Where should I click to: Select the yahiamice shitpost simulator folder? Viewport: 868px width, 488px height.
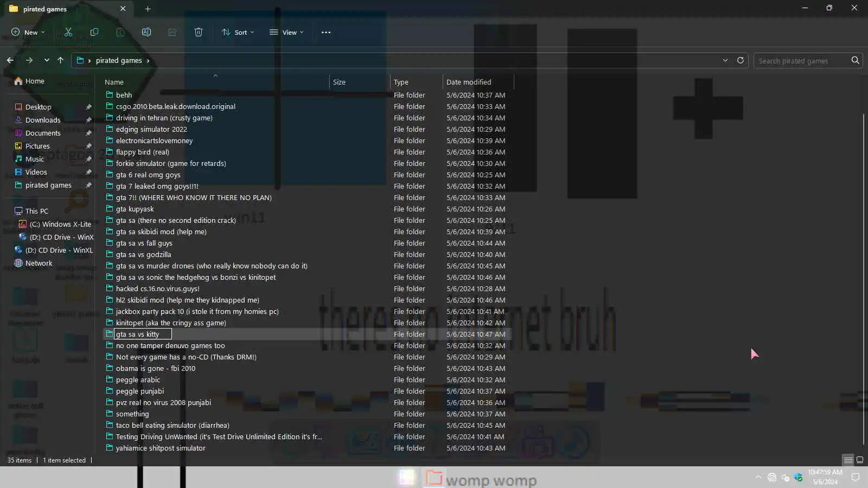pyautogui.click(x=161, y=448)
